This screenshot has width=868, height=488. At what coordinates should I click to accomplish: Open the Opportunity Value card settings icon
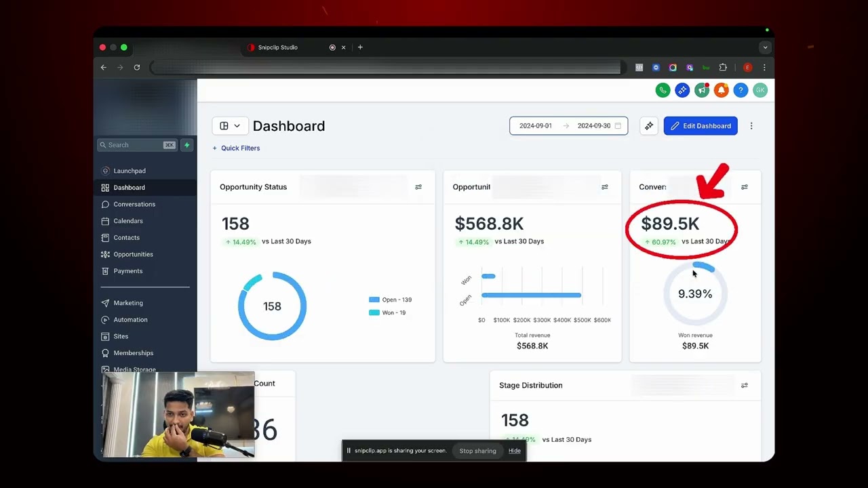[x=605, y=187]
